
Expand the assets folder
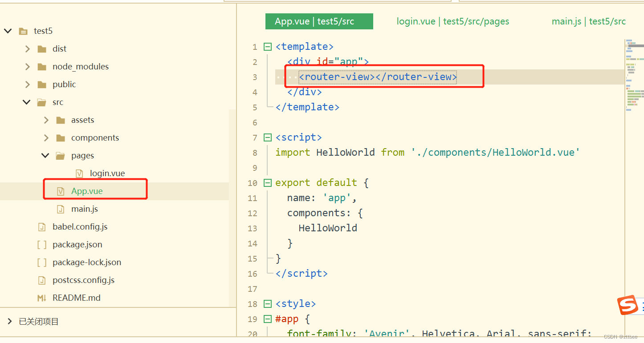(46, 120)
